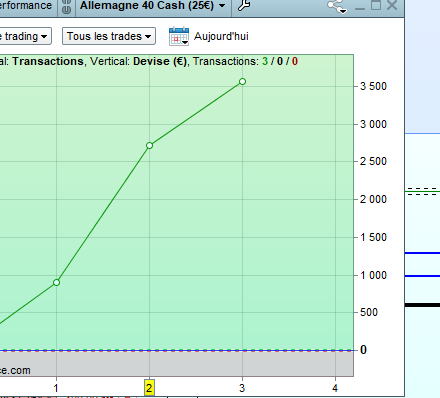
Task: Click the '1 000' vertical axis value
Action: click(373, 275)
